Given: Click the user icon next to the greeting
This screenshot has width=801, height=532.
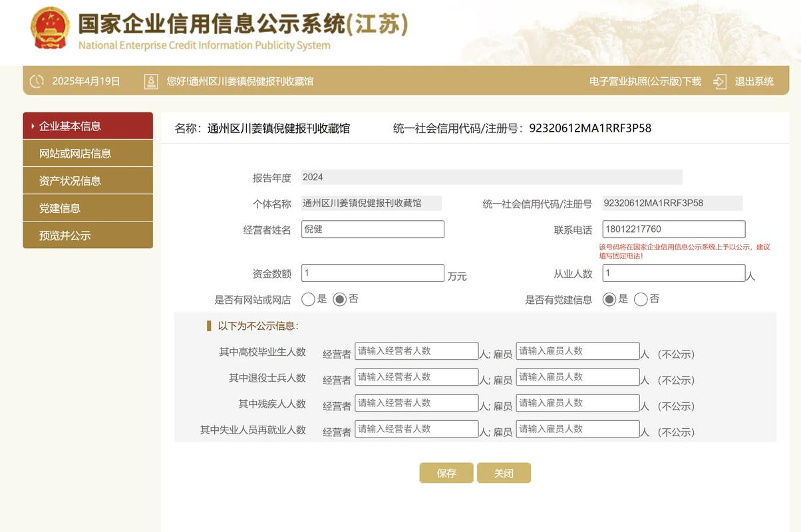Looking at the screenshot, I should tap(150, 80).
